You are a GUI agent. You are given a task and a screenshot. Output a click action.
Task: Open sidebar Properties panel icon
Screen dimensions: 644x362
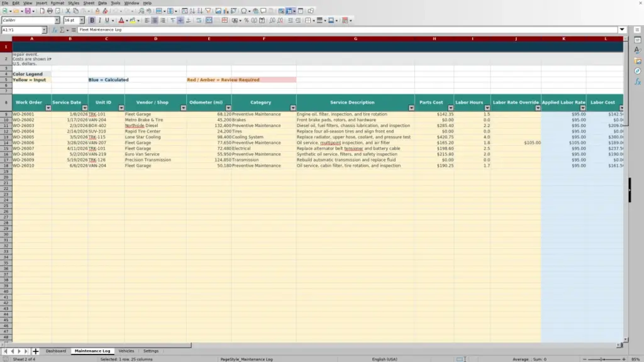(x=638, y=40)
